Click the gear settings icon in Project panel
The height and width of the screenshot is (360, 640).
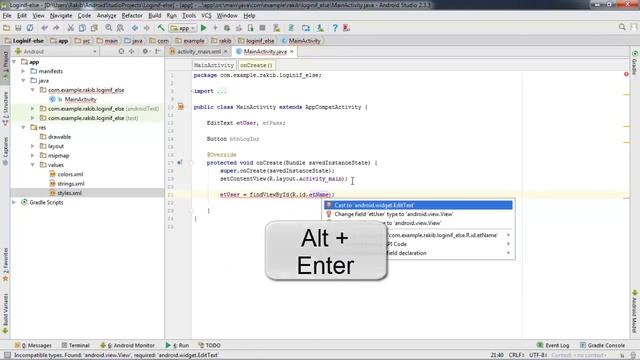(145, 51)
